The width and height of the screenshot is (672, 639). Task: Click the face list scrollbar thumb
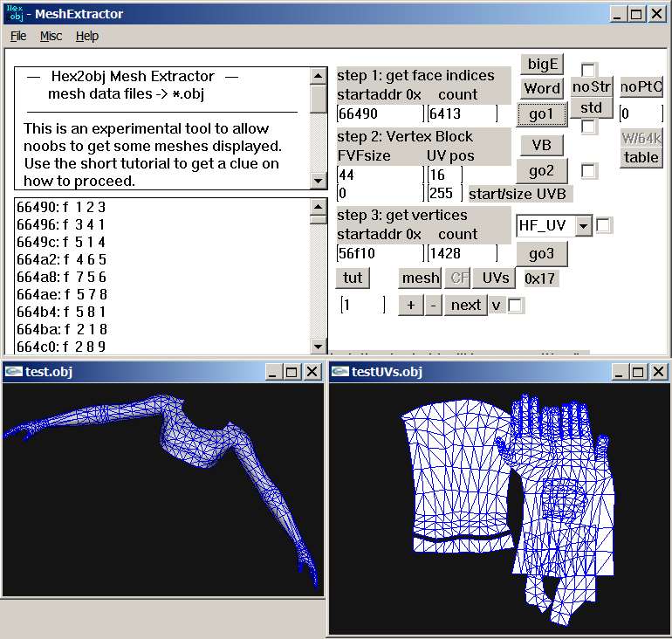(x=318, y=220)
